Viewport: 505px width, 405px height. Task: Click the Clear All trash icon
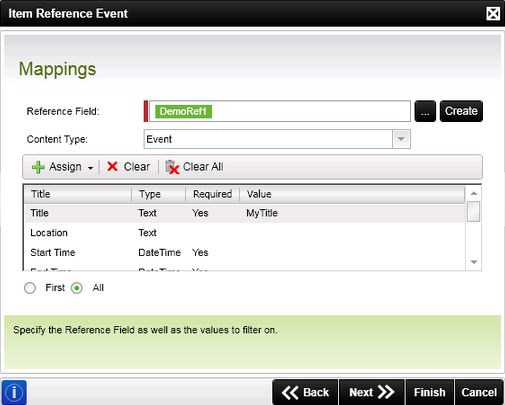(172, 167)
